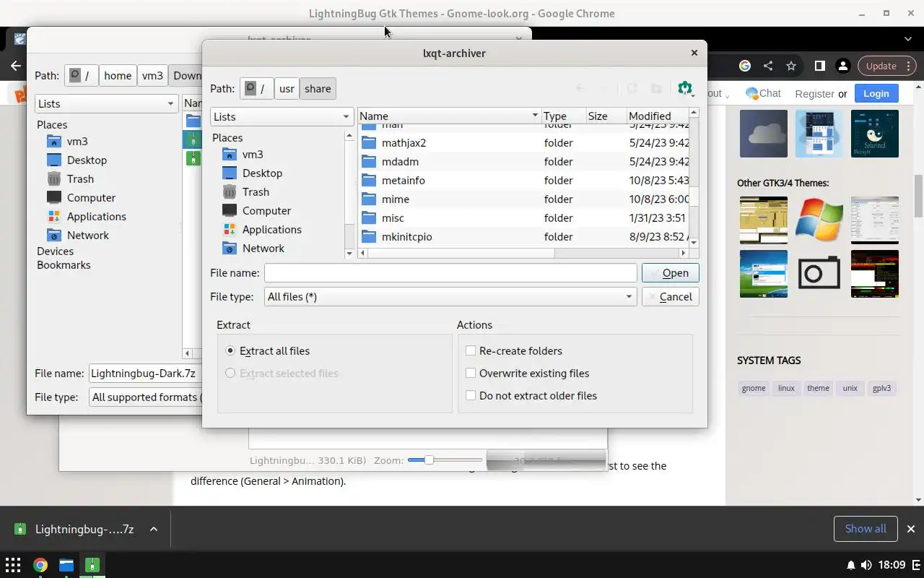Select the mkinitcpio folder row

coord(525,237)
